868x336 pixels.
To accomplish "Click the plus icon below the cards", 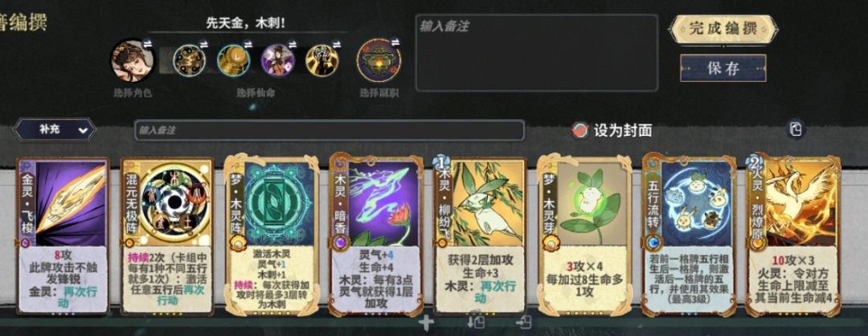I will pyautogui.click(x=425, y=322).
